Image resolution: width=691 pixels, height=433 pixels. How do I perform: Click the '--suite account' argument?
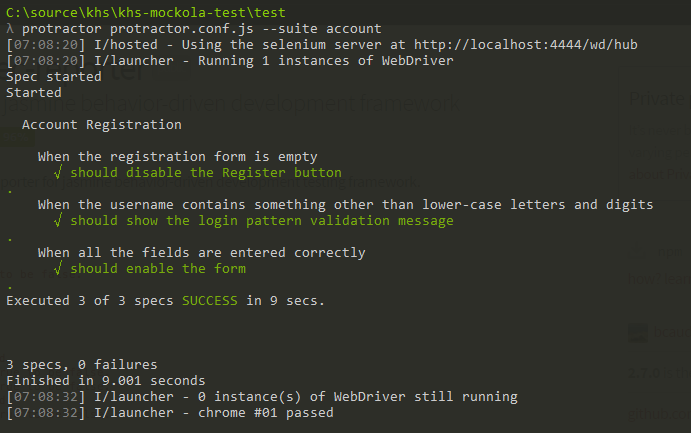[x=322, y=29]
